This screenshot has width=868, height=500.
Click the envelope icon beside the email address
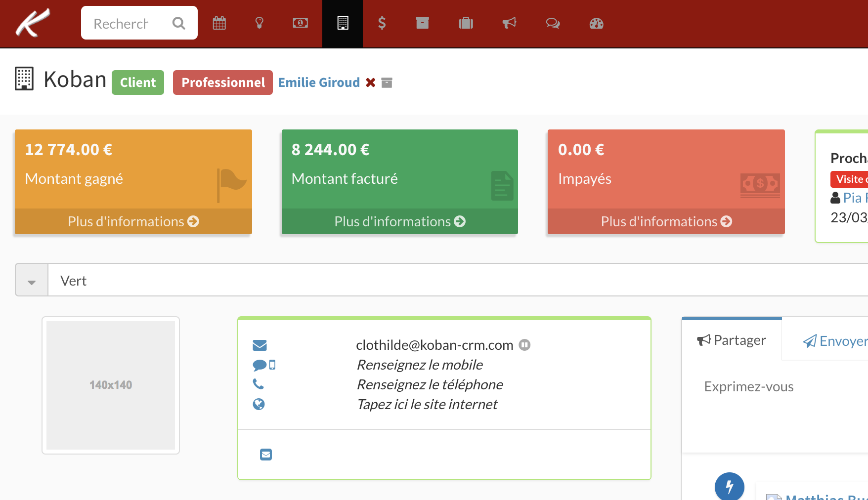tap(260, 345)
